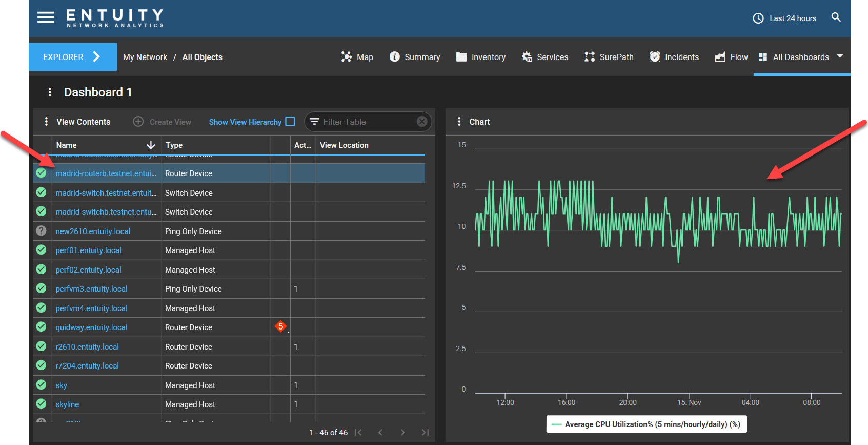Click the unknown status icon for new2610
The width and height of the screenshot is (868, 445).
(x=41, y=231)
